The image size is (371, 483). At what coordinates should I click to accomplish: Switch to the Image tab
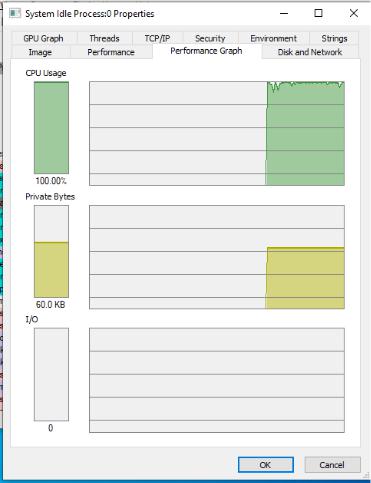click(40, 52)
